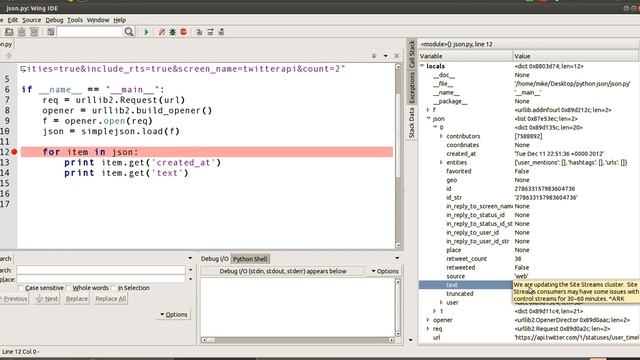Click the Step Out toolbar icon
Image resolution: width=640 pixels, height=360 pixels.
pos(221,32)
